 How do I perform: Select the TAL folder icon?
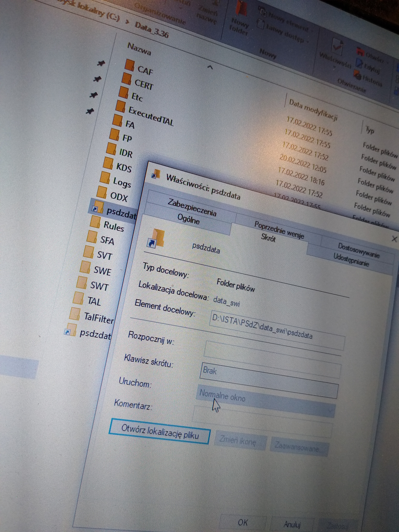coord(78,298)
